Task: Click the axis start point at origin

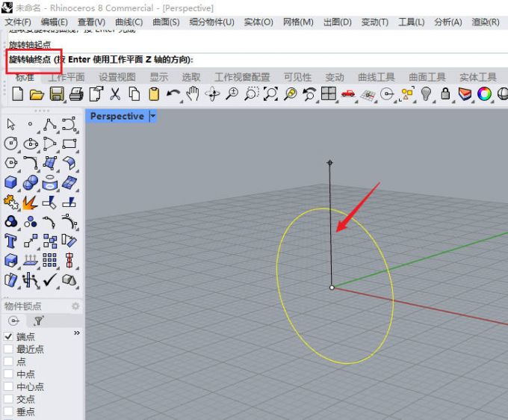Action: 332,288
